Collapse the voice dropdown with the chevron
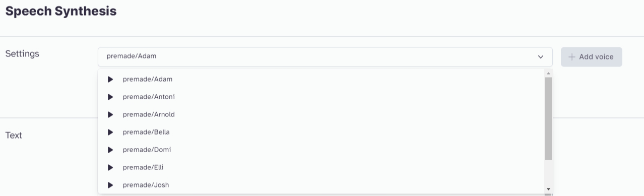The width and height of the screenshot is (644, 196). click(x=541, y=57)
